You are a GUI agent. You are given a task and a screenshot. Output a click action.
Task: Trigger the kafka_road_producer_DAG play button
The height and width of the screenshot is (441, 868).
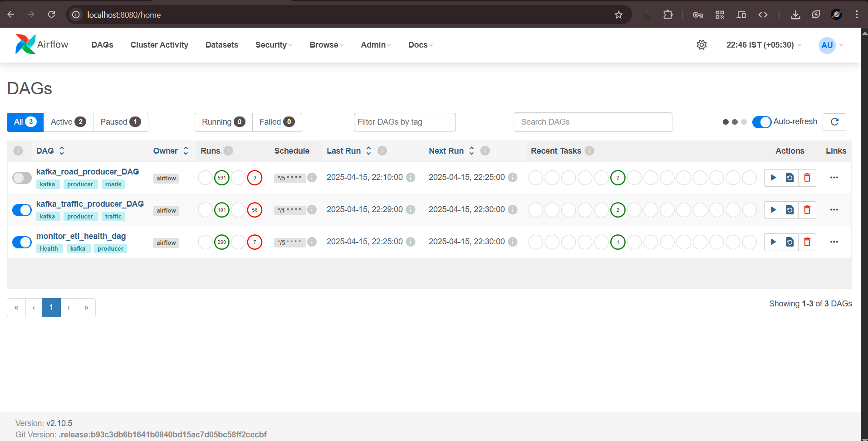coord(773,178)
